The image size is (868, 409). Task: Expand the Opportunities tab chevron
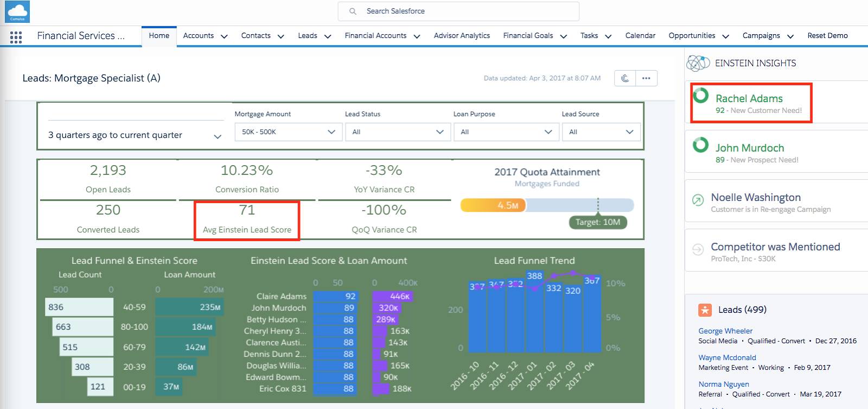point(725,36)
